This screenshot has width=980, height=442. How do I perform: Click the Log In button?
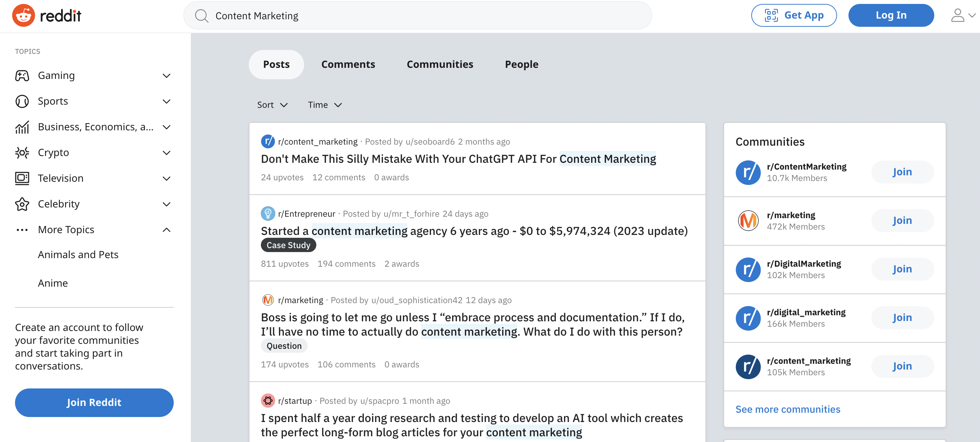click(891, 15)
